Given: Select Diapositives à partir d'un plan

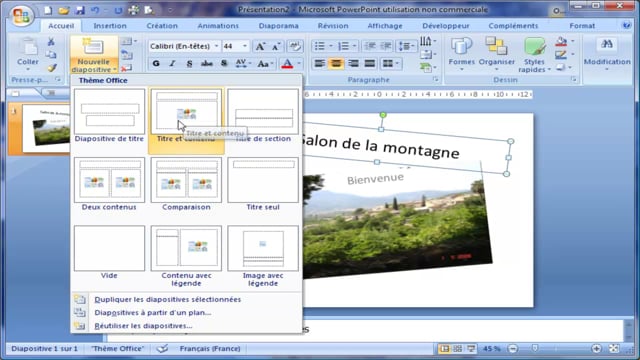Looking at the screenshot, I should (x=187, y=312).
